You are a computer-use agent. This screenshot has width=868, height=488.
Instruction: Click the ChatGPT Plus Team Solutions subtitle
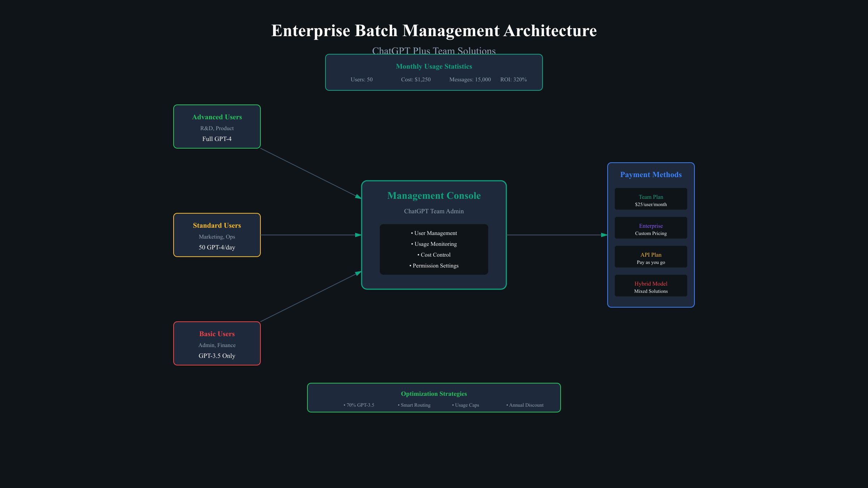click(434, 50)
